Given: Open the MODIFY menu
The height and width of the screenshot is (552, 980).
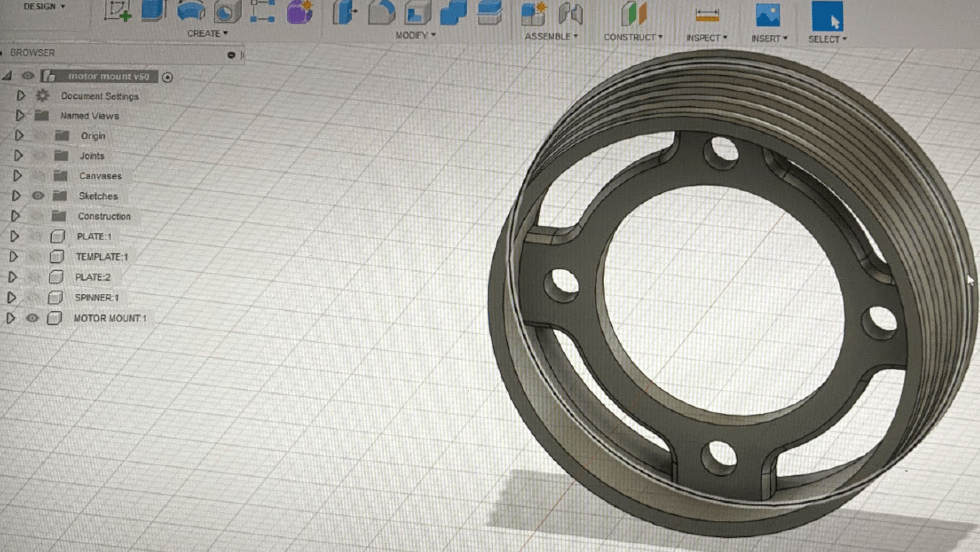Looking at the screenshot, I should pos(415,35).
